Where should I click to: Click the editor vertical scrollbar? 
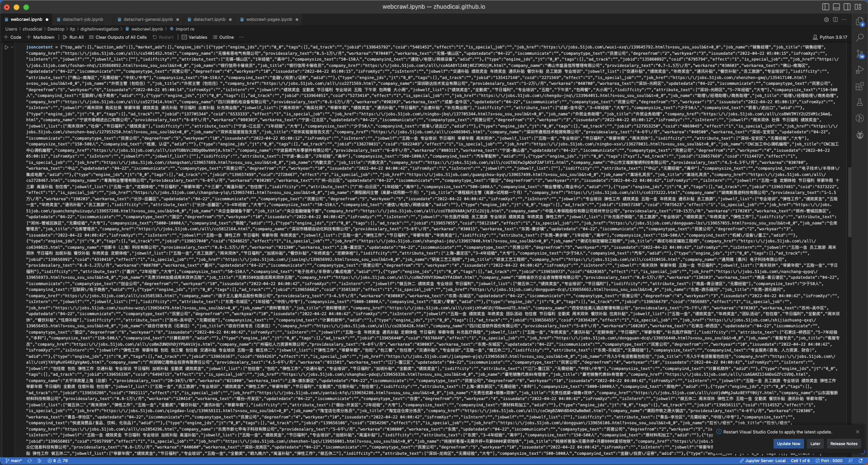[x=850, y=194]
